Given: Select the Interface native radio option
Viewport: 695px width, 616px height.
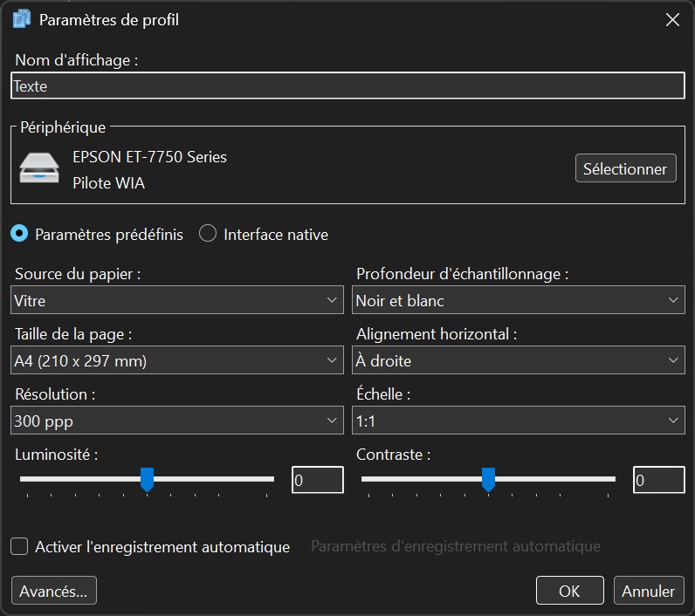Looking at the screenshot, I should (208, 234).
